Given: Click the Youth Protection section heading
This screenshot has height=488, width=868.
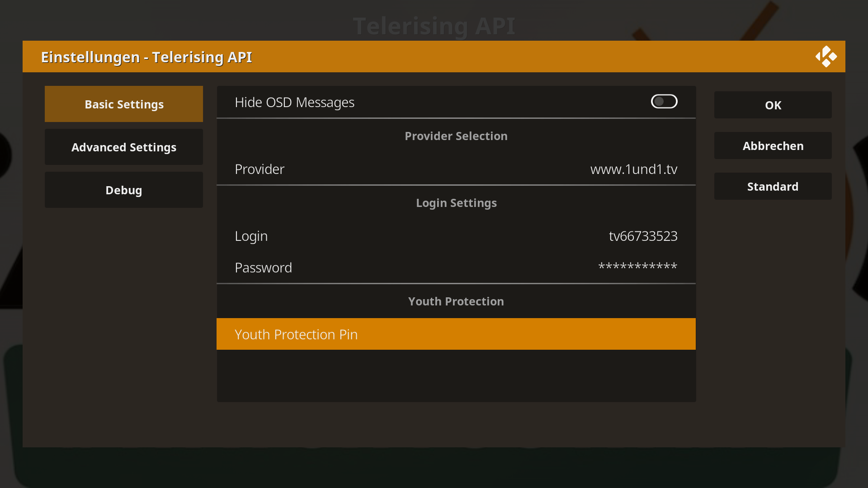Looking at the screenshot, I should (456, 301).
